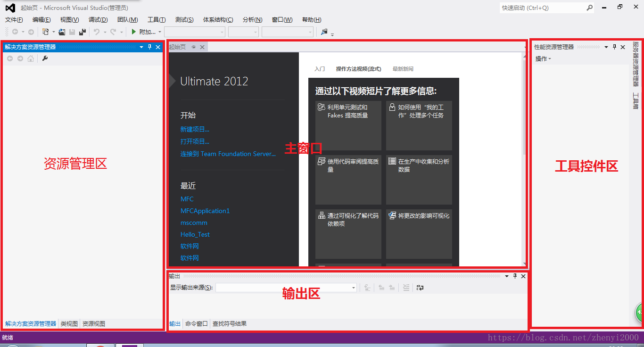Click the Undo toolbar icon
The width and height of the screenshot is (644, 347).
tap(96, 32)
